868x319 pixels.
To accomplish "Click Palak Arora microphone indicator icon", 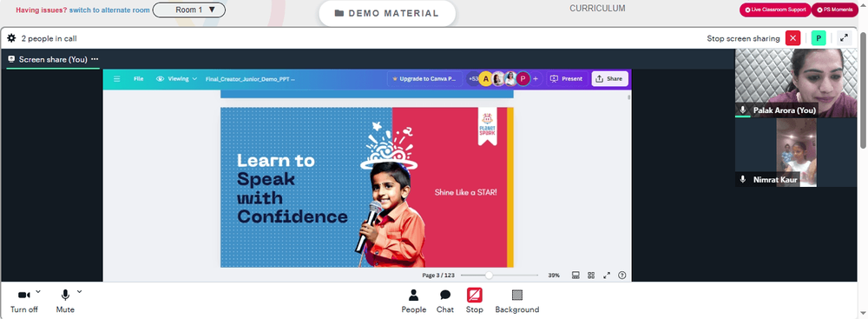I will click(742, 110).
